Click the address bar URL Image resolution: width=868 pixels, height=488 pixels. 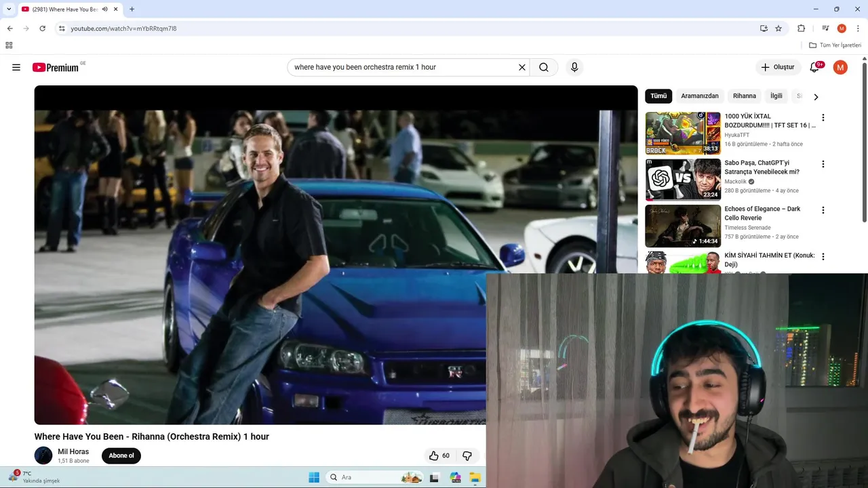(123, 28)
